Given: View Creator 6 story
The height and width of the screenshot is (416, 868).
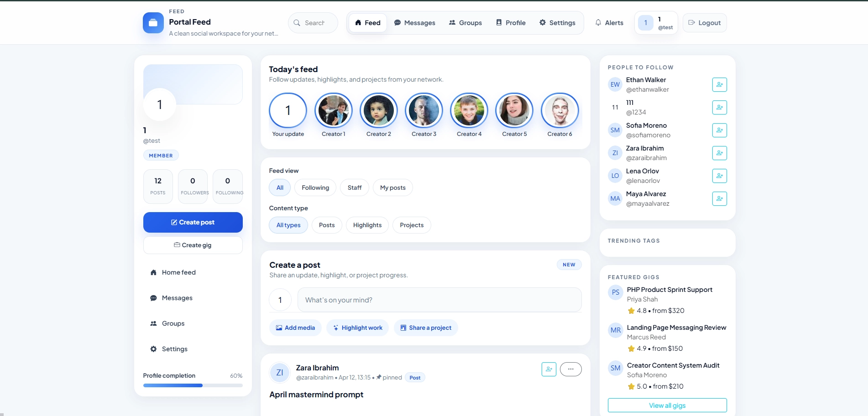Looking at the screenshot, I should pos(560,110).
